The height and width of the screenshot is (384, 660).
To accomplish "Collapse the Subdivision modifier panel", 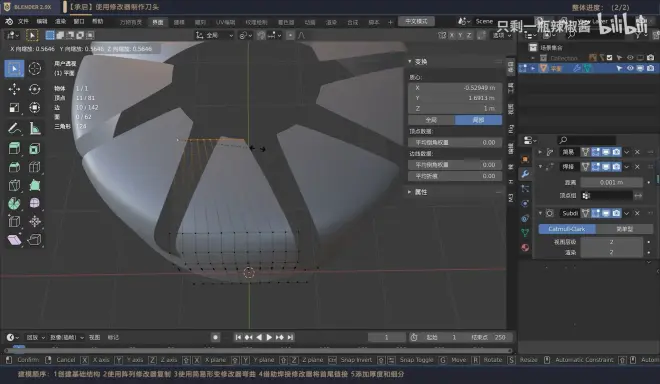I will 540,213.
